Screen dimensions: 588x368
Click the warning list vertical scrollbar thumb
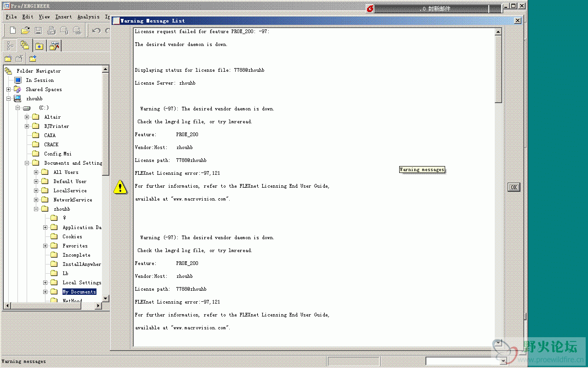[498, 69]
